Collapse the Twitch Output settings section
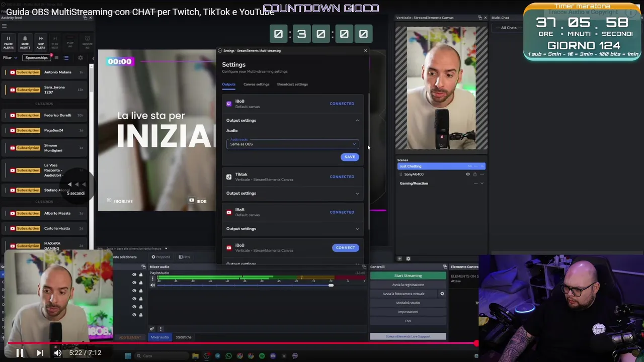The image size is (644, 362). coord(357,121)
